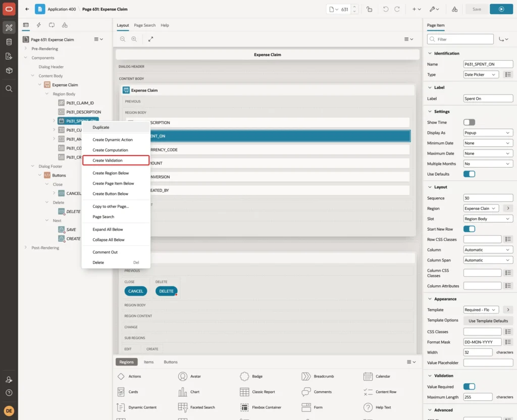Click the Save button
The height and width of the screenshot is (420, 517).
(477, 9)
